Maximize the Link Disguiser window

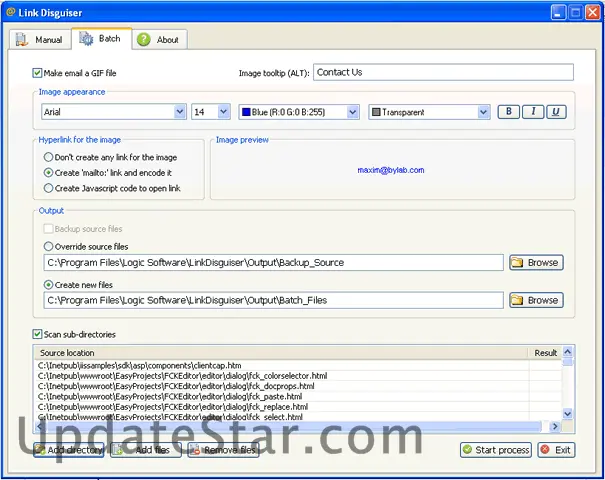pyautogui.click(x=575, y=12)
